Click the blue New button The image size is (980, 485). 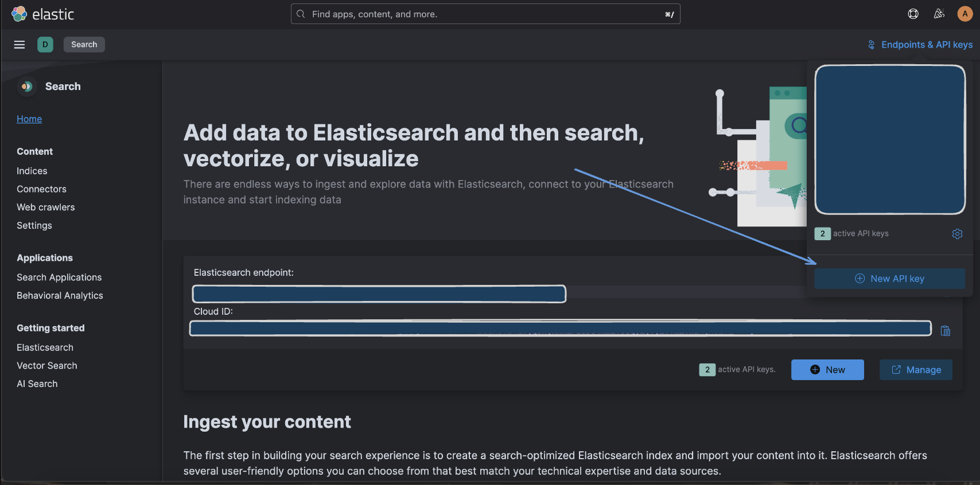click(x=827, y=370)
